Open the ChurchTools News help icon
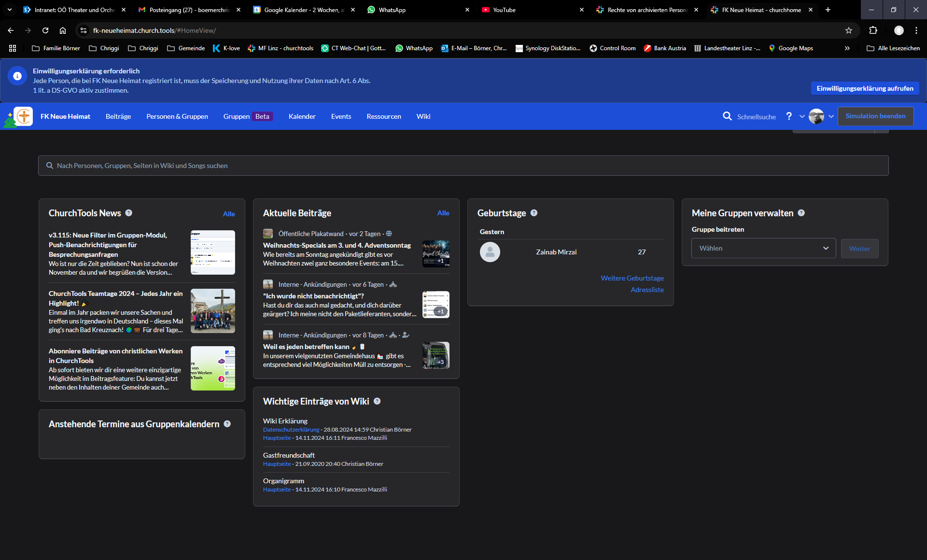The image size is (927, 560). tap(129, 213)
